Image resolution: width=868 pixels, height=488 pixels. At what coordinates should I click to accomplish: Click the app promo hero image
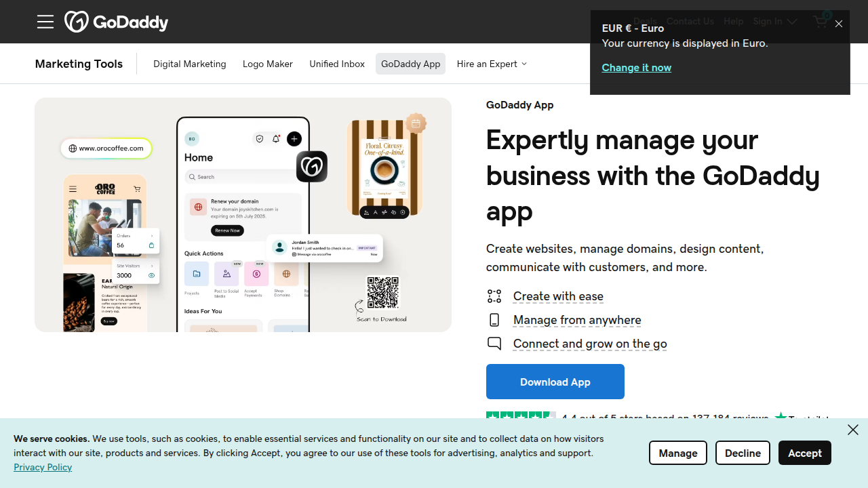243,215
